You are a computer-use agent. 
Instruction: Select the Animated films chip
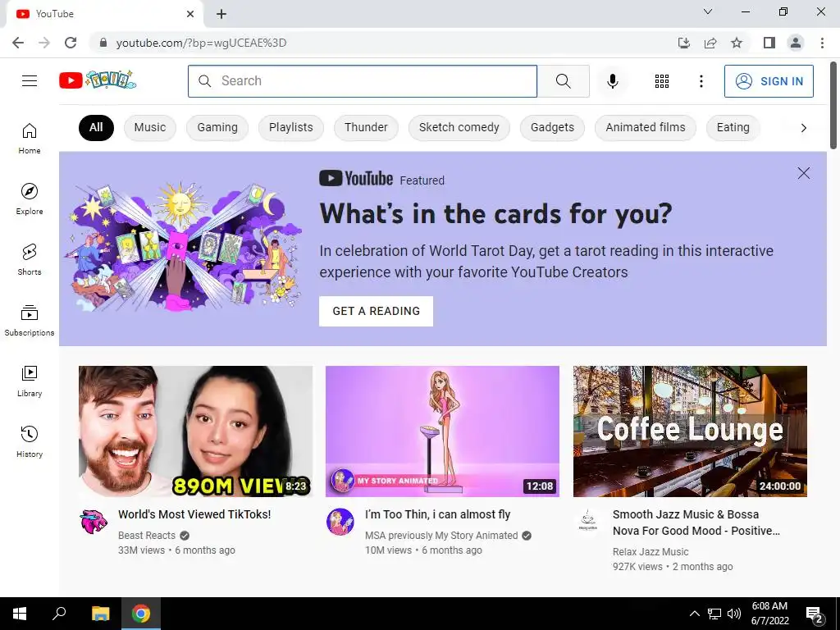click(x=646, y=127)
